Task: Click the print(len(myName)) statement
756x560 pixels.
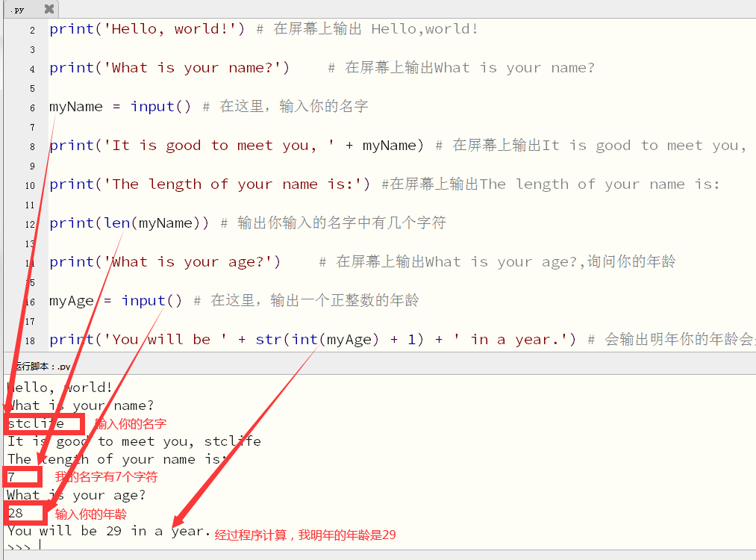Action: click(x=129, y=223)
